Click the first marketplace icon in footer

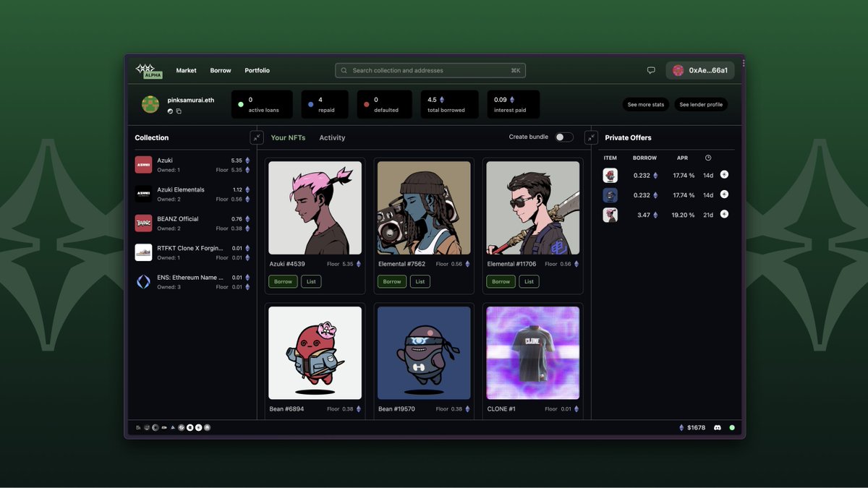(x=138, y=428)
